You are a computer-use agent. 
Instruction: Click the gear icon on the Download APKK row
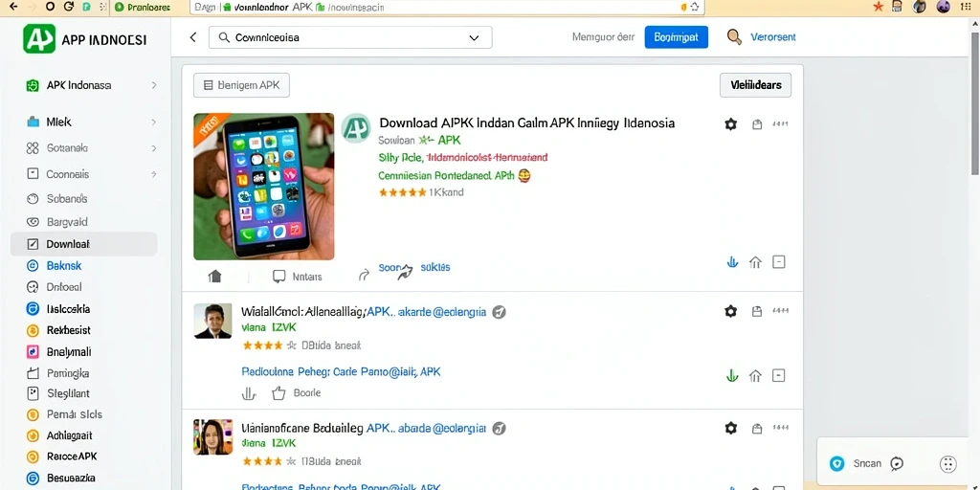pyautogui.click(x=730, y=124)
